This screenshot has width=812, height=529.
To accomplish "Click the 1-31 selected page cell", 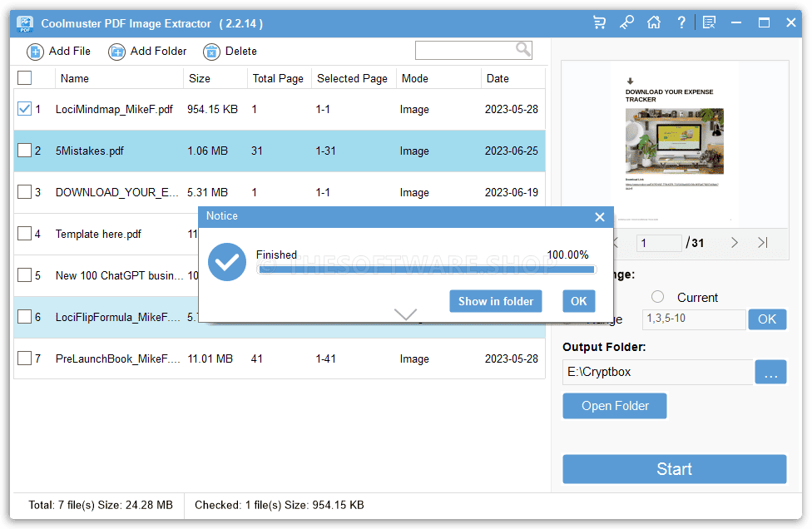I will coord(326,151).
